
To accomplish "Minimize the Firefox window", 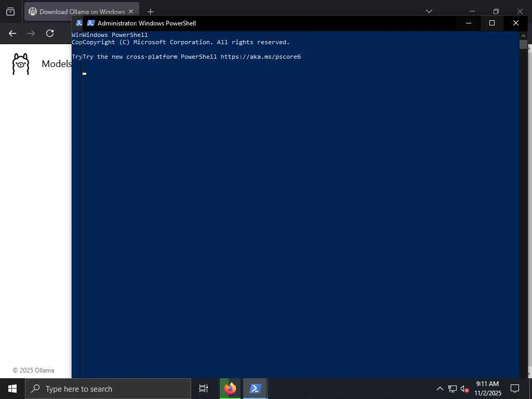I will (472, 11).
